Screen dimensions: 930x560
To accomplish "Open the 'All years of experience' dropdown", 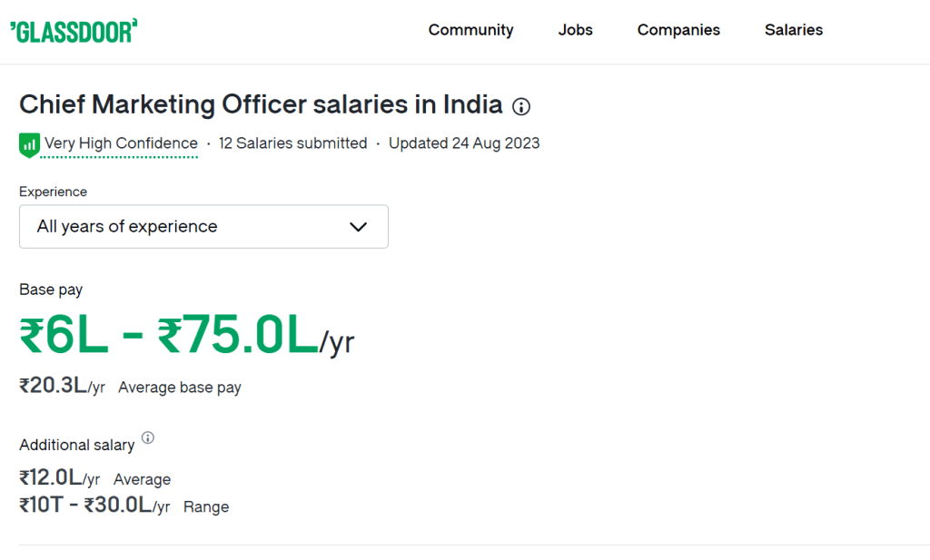I will (203, 226).
